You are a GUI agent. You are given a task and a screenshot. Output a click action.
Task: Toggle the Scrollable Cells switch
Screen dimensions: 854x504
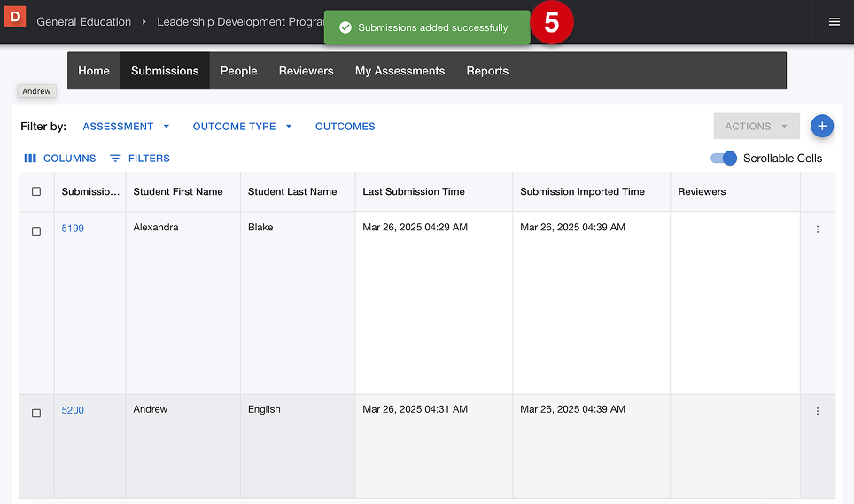pyautogui.click(x=724, y=159)
